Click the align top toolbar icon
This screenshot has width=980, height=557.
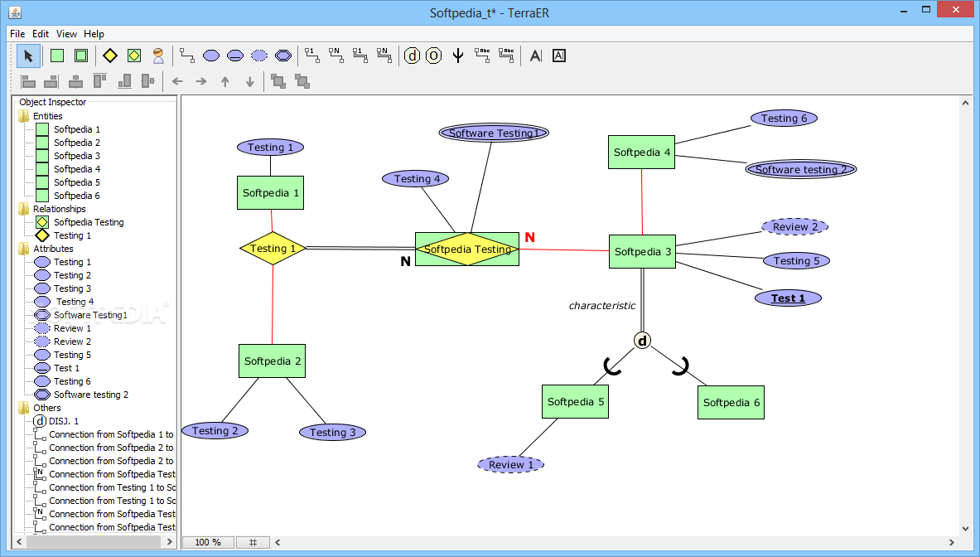pyautogui.click(x=100, y=81)
